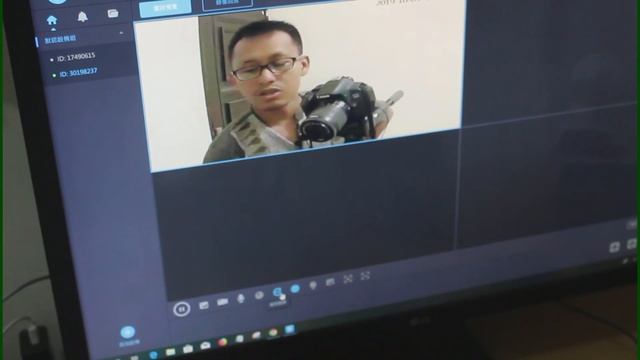Viewport: 640px width, 360px height.
Task: Switch to the outlined tab next to it
Action: click(x=227, y=4)
